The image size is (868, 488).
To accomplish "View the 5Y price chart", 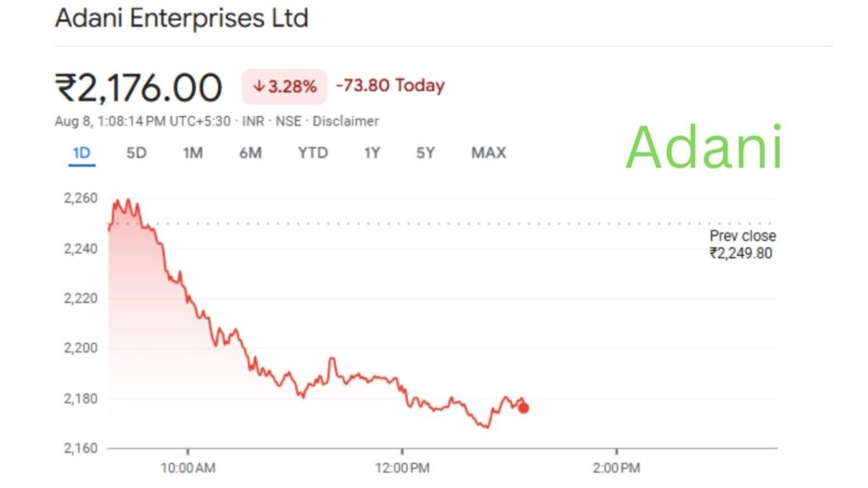I will 426,153.
